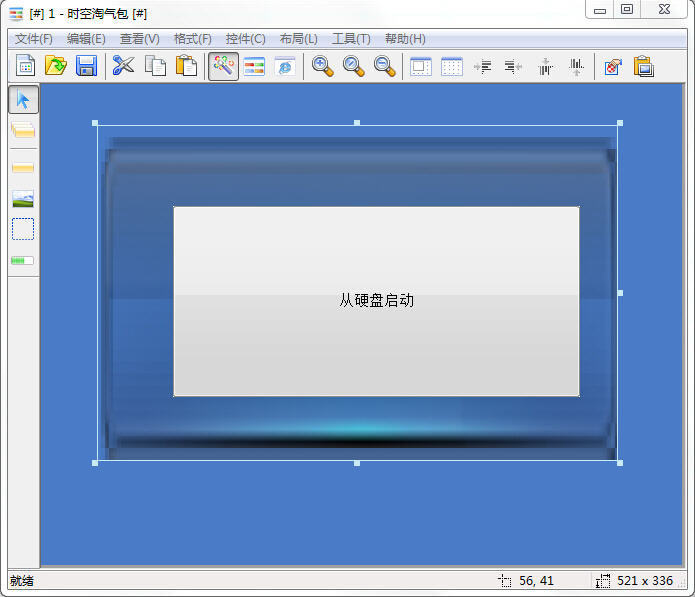Zoom in with the plus magnifier
The width and height of the screenshot is (695, 597).
322,66
